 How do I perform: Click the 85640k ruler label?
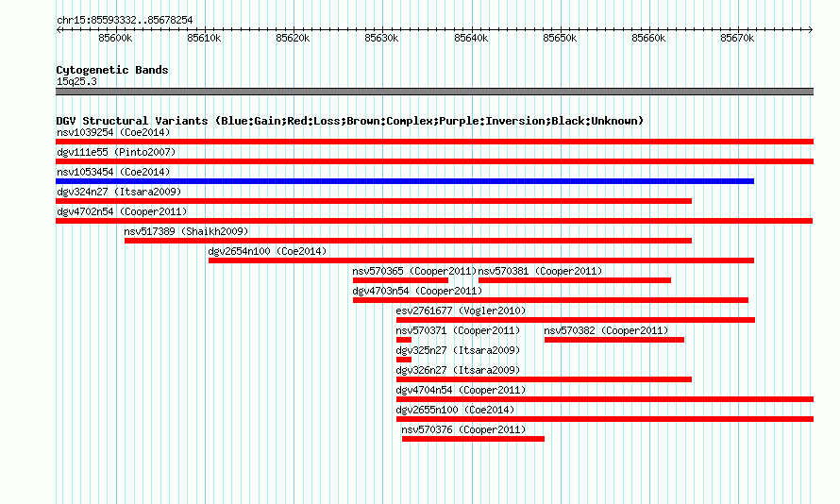(x=471, y=38)
